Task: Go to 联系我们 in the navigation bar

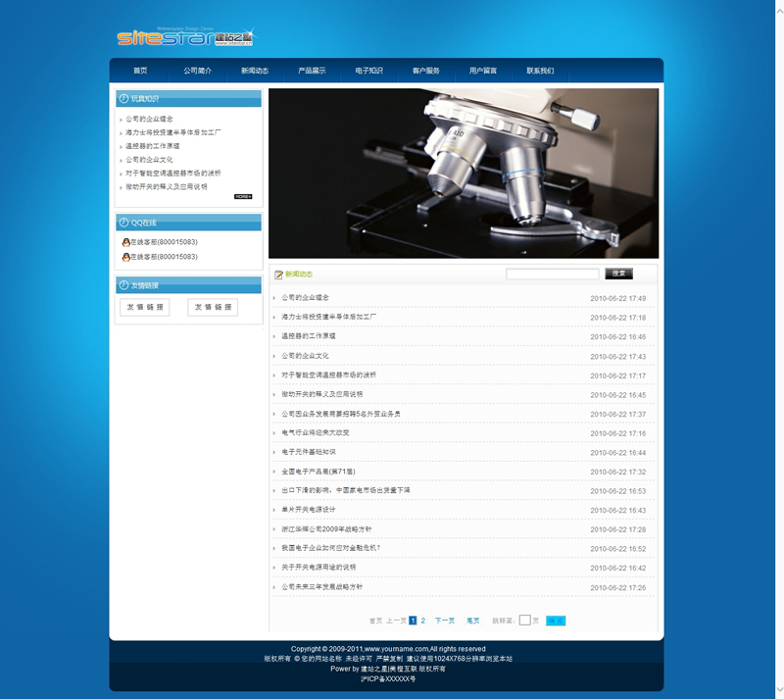Action: (x=540, y=71)
